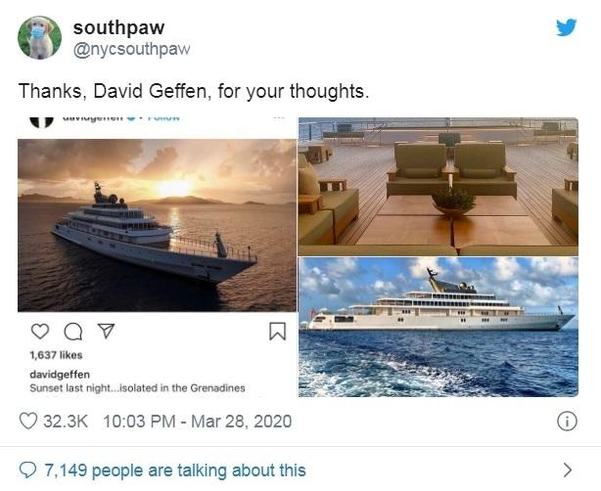Image resolution: width=601 pixels, height=491 pixels.
Task: Open southpaw's dog profile avatar
Action: point(39,38)
